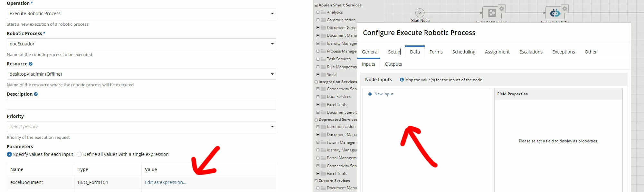Click the BBO_Form104 type cell

click(108, 182)
